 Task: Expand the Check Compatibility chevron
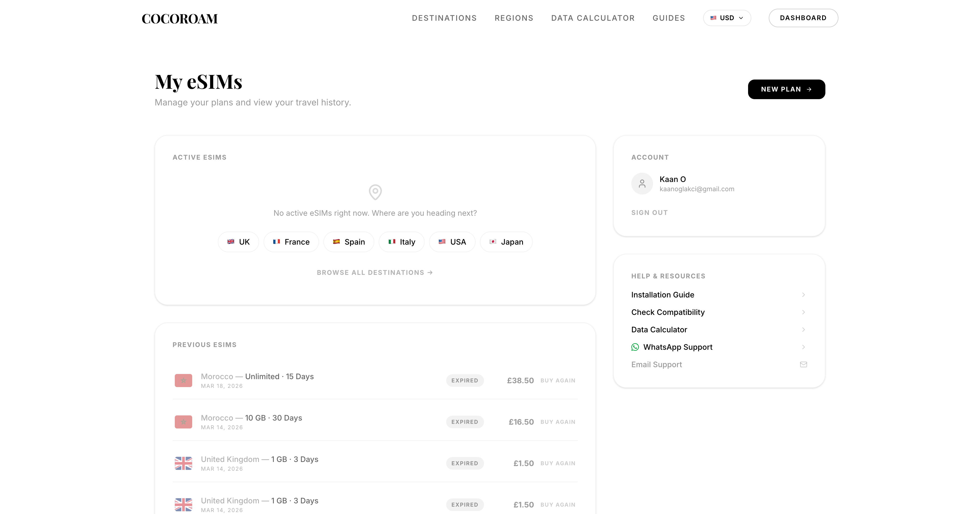tap(803, 312)
